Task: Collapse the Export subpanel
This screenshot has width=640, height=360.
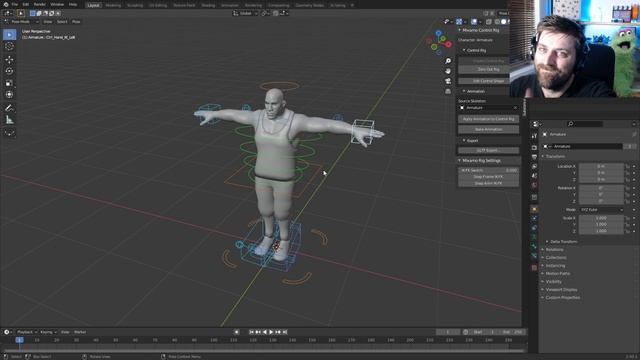Action: 464,140
